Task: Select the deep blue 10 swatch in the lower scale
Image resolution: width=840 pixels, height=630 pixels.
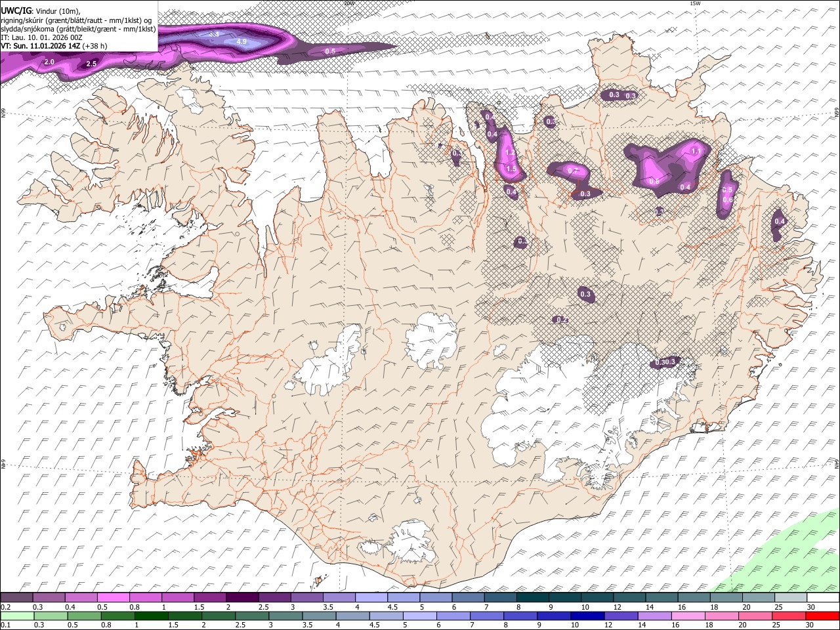Action: pos(587,616)
